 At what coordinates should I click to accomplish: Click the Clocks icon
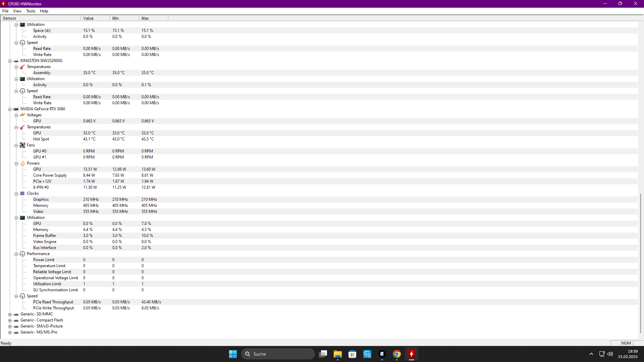(x=22, y=193)
